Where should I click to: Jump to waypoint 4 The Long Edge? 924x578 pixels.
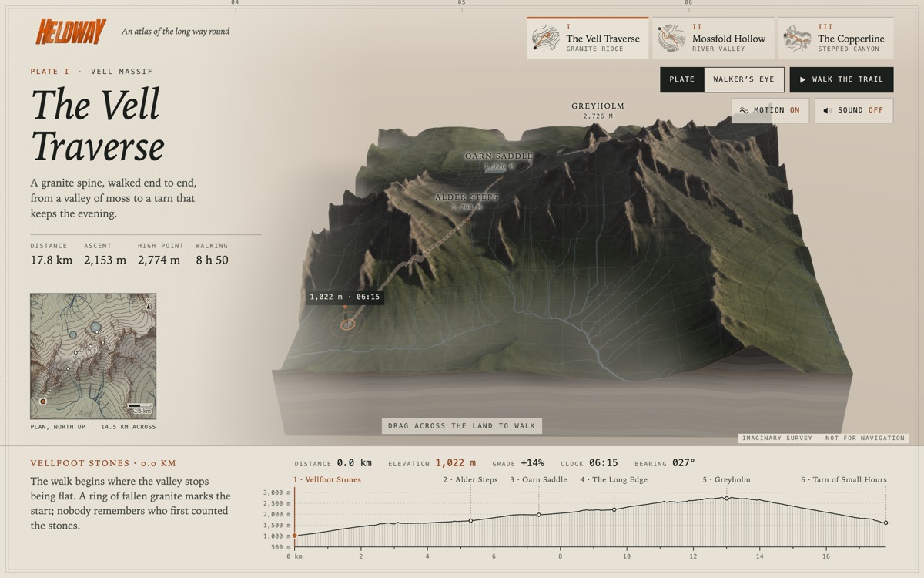click(614, 479)
